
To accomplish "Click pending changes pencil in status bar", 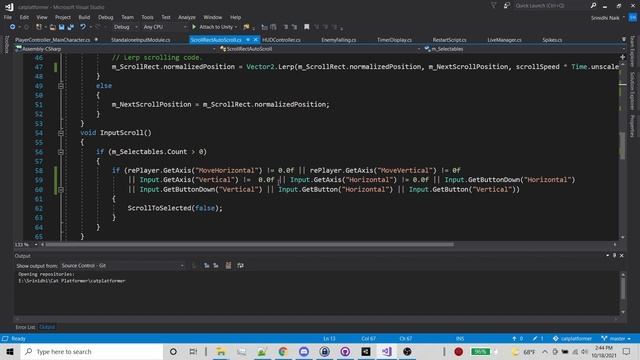I will coord(538,339).
